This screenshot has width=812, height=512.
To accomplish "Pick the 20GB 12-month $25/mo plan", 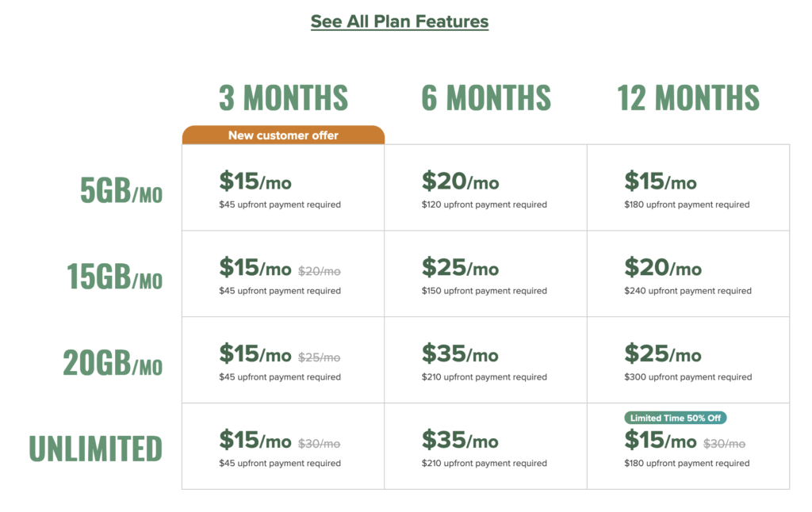I will tap(688, 360).
